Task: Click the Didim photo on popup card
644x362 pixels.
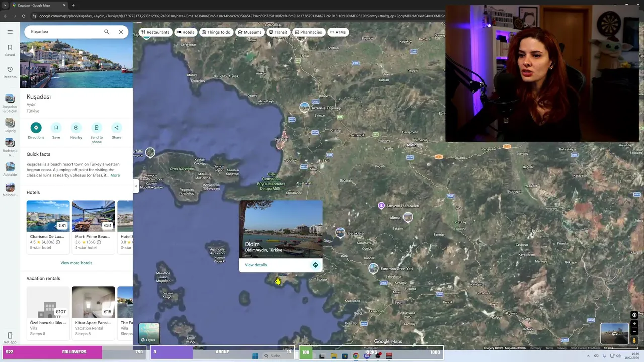Action: click(x=281, y=229)
